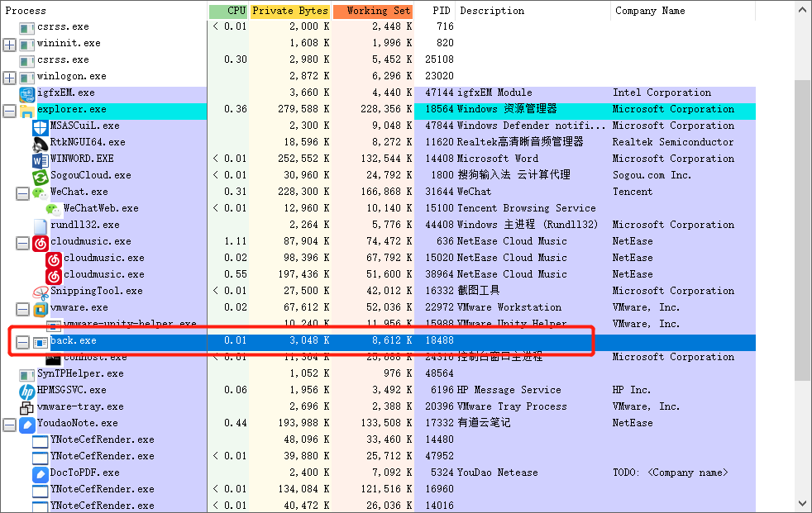Click the SynTPHelper.exe icon
The height and width of the screenshot is (513, 812).
27,374
